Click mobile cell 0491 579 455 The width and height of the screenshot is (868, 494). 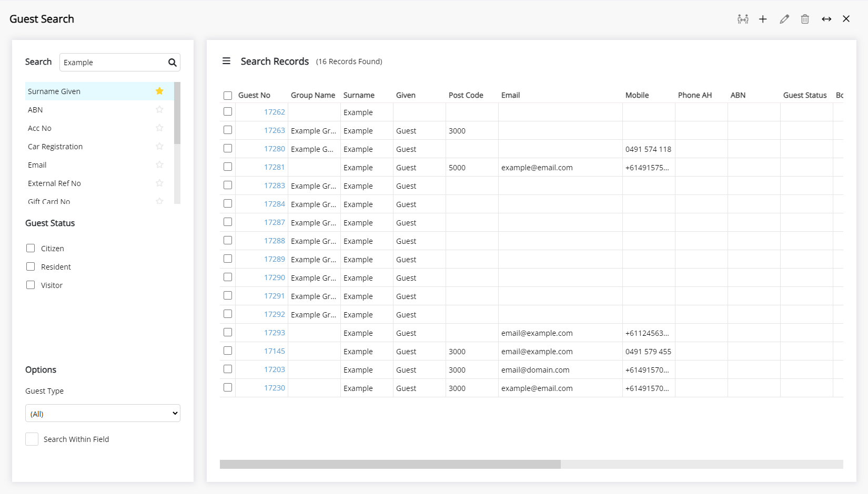[x=648, y=352]
